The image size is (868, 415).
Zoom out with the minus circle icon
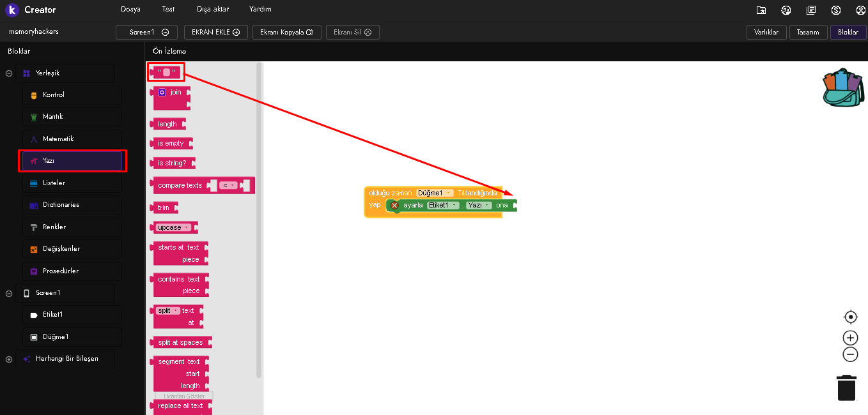click(x=850, y=354)
